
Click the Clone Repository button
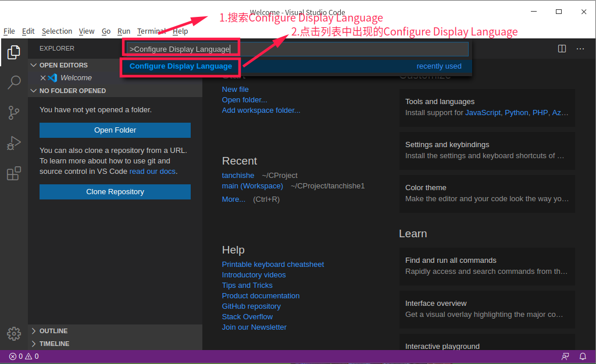tap(115, 192)
